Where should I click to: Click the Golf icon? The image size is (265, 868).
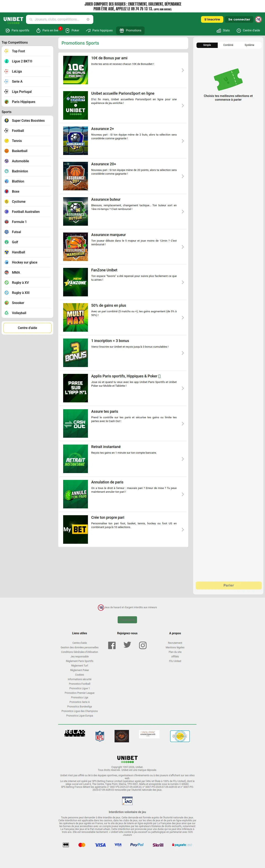(x=6, y=242)
